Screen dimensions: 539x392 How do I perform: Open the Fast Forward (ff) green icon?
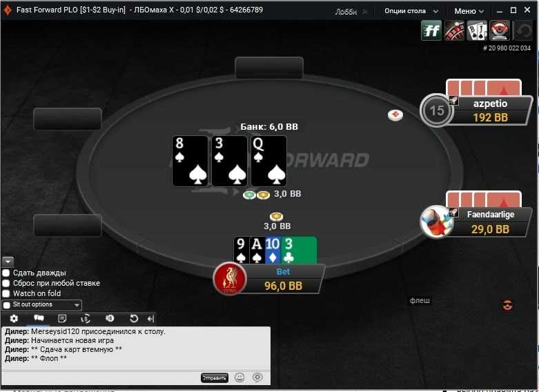[x=431, y=30]
